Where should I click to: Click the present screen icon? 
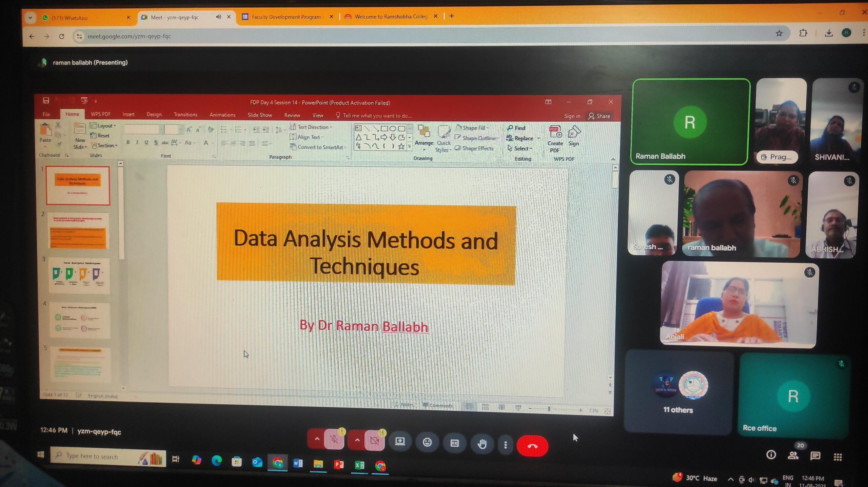[x=400, y=442]
